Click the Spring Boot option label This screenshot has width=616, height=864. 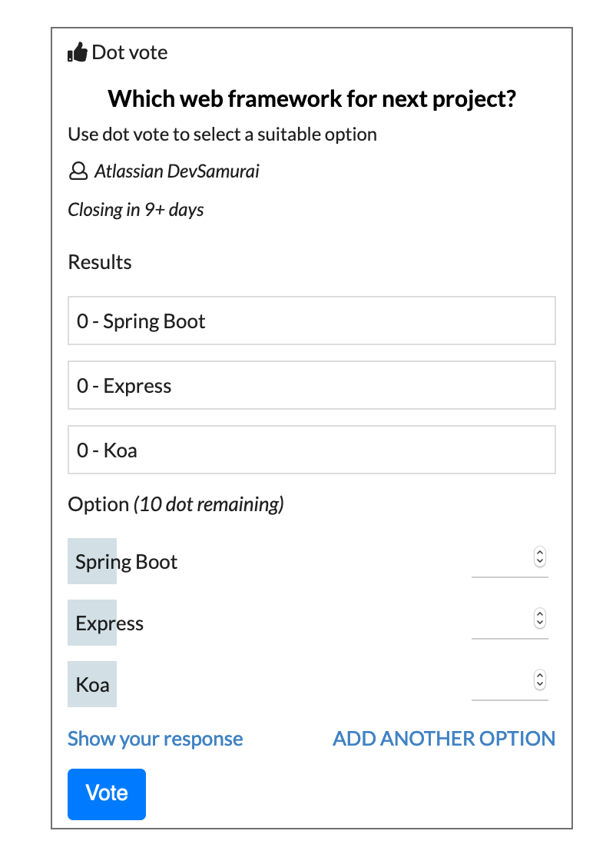click(x=126, y=562)
